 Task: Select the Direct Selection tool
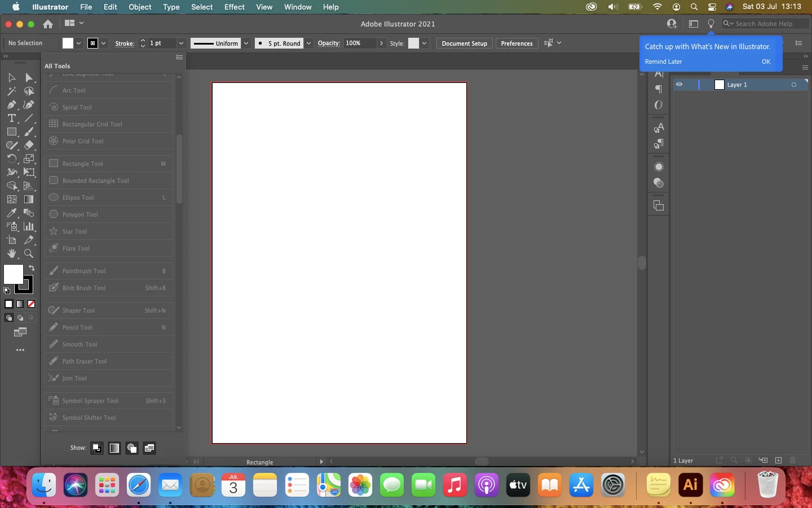(29, 77)
